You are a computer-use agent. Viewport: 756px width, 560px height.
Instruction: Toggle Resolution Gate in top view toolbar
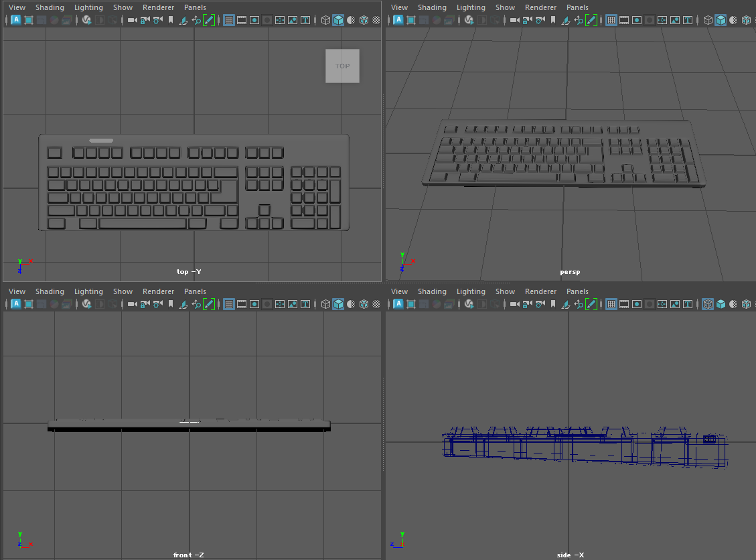254,20
